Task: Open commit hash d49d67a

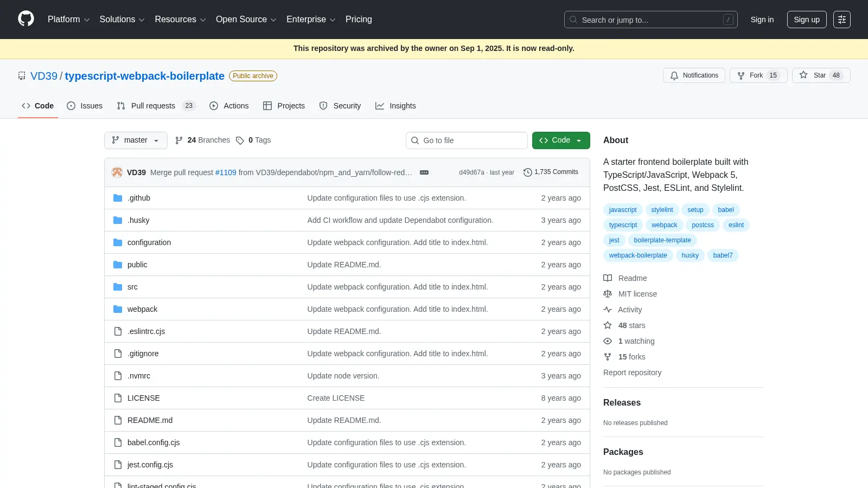Action: coord(471,172)
